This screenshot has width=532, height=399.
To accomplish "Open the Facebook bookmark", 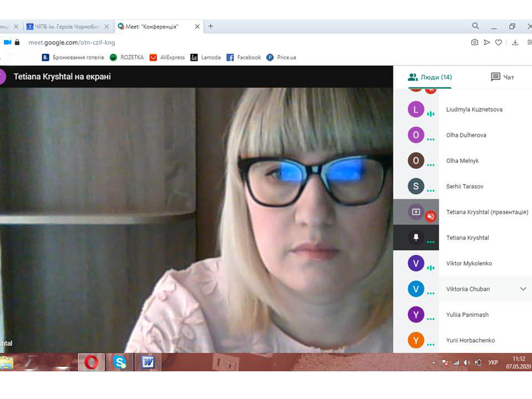I will coord(244,57).
